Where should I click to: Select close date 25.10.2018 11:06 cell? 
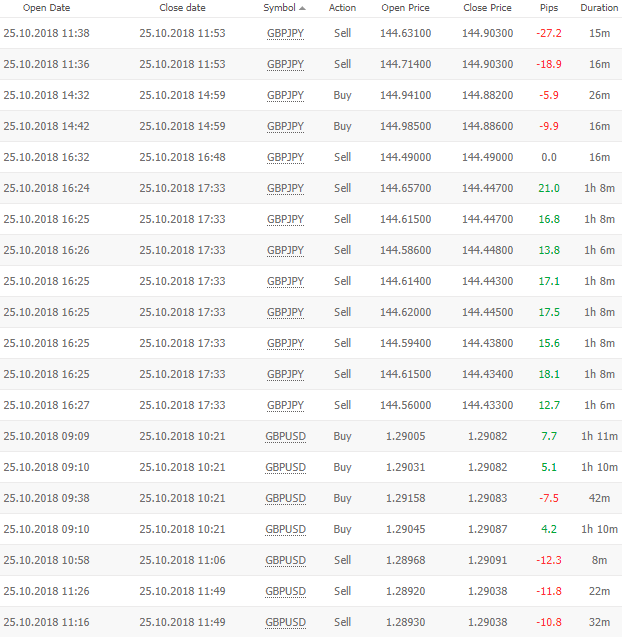[x=182, y=560]
